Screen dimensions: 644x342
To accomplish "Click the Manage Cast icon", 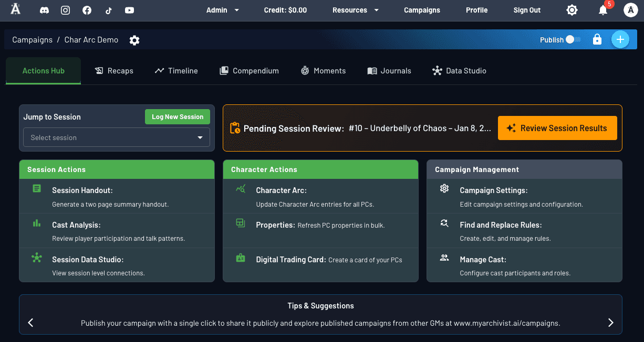I will point(444,258).
